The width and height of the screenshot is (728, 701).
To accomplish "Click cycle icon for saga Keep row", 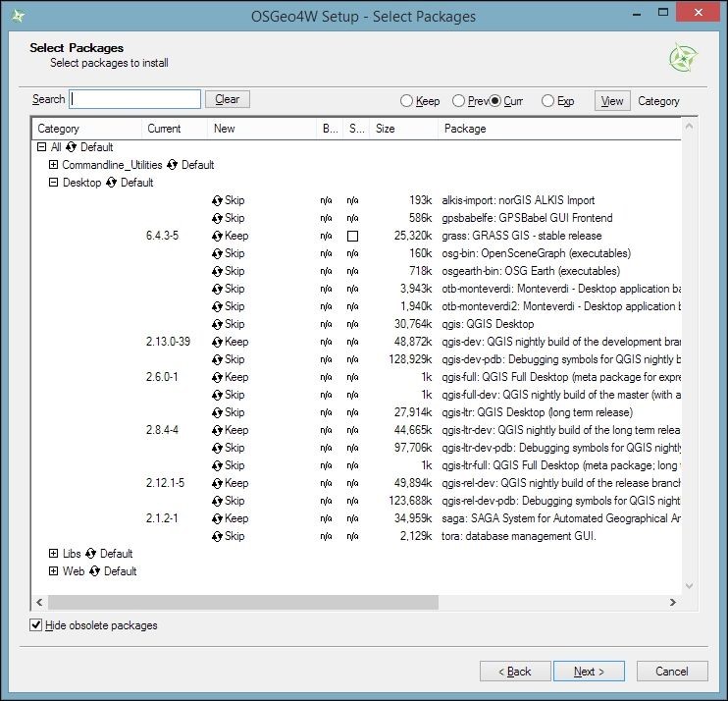I will pos(218,518).
